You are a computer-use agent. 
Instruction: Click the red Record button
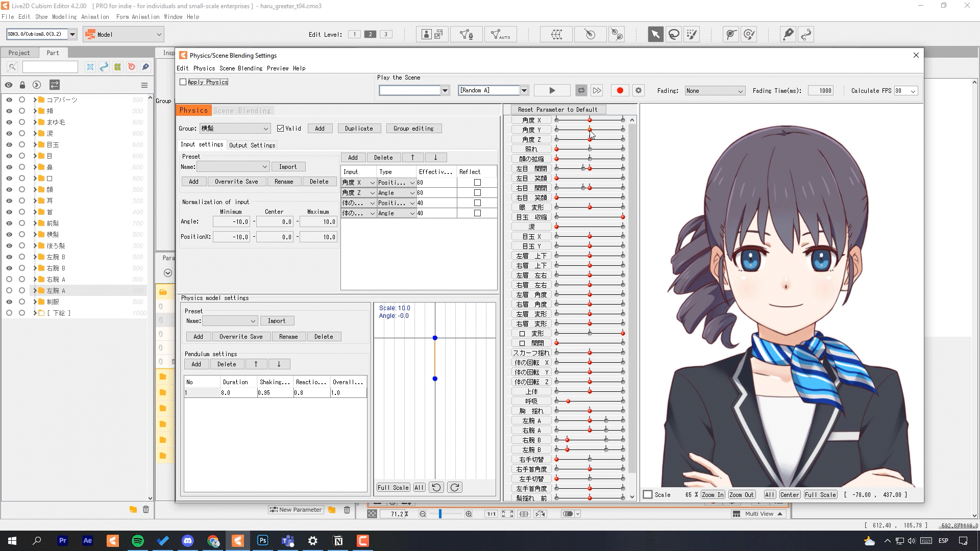click(620, 90)
